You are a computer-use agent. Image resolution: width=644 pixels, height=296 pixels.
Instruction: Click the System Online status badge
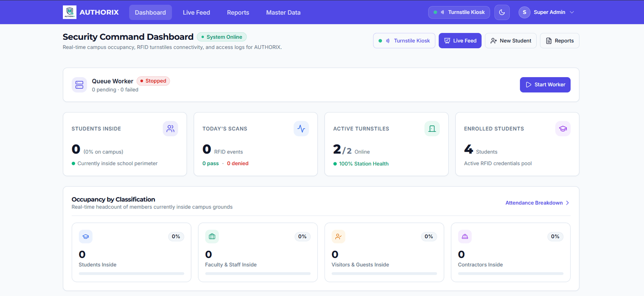[x=222, y=37]
